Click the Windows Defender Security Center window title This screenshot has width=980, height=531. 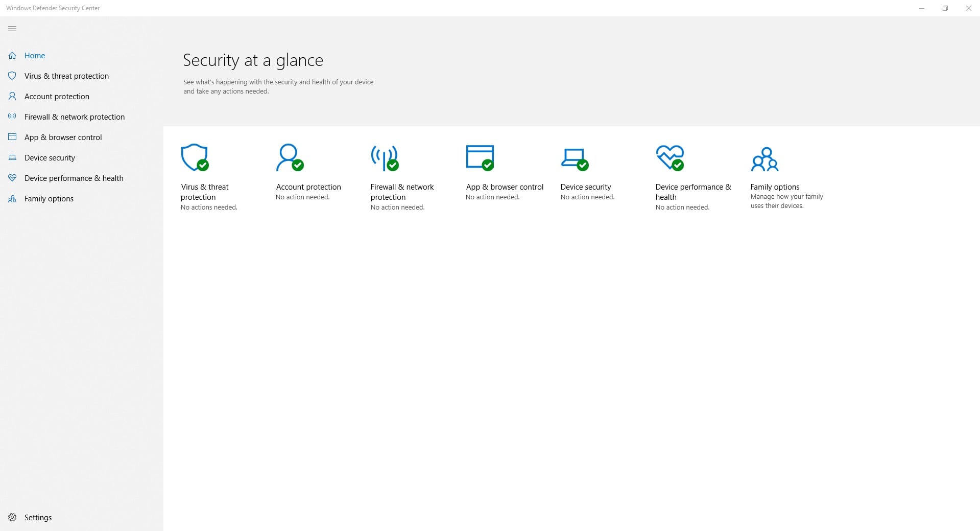[x=53, y=8]
